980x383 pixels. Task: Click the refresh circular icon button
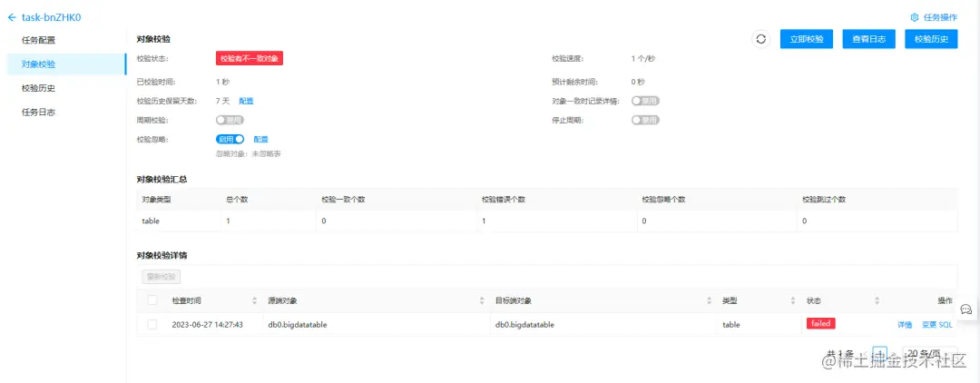pos(760,39)
